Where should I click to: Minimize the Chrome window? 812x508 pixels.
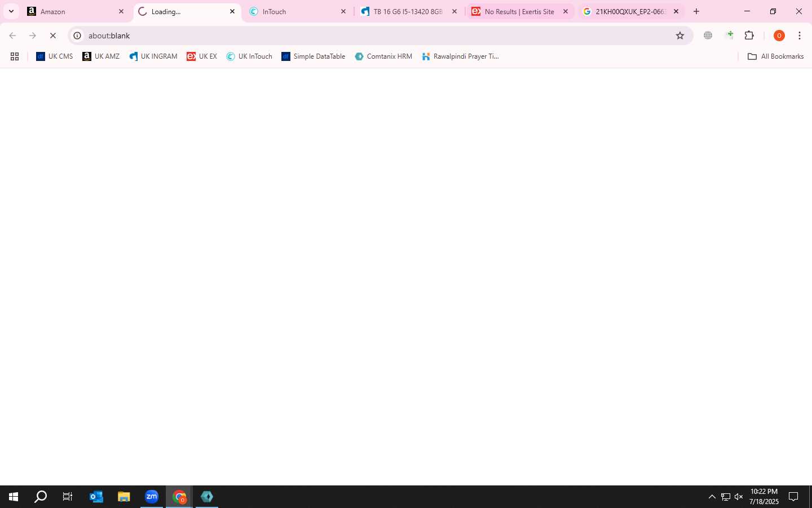[747, 11]
